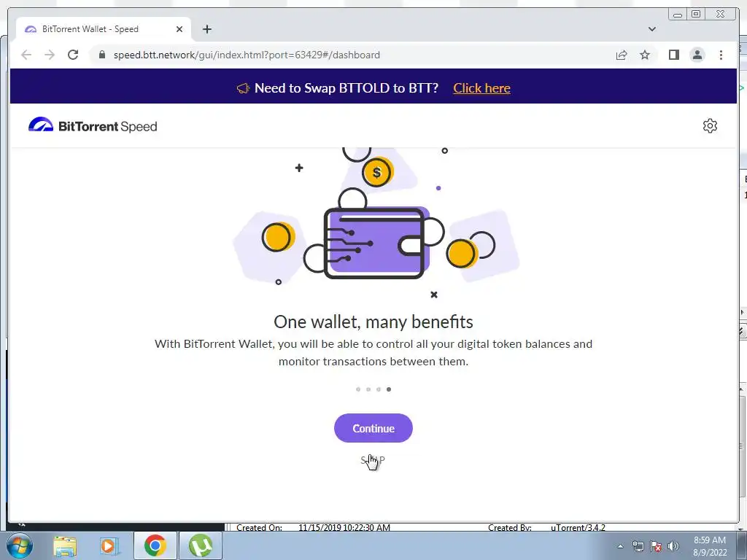Click the address bar URL
This screenshot has width=747, height=560.
point(247,55)
